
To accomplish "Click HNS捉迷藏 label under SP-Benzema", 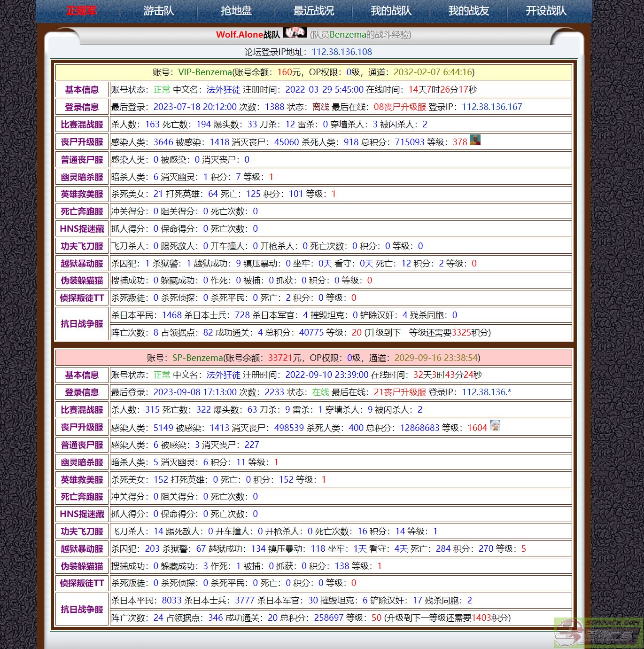I will [82, 514].
